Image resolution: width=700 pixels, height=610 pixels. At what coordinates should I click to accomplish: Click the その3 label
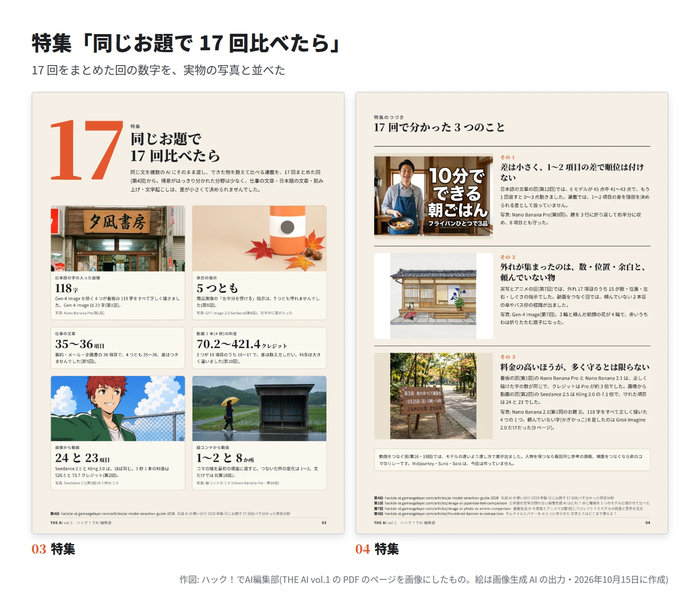(507, 357)
